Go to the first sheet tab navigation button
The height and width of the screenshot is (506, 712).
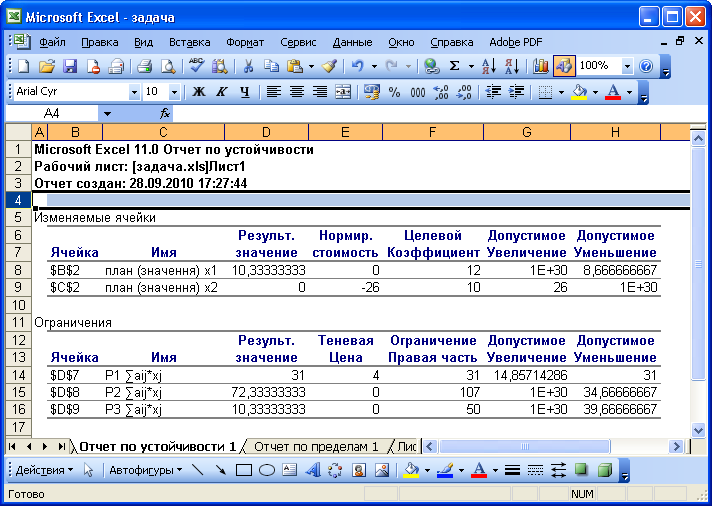[12, 447]
